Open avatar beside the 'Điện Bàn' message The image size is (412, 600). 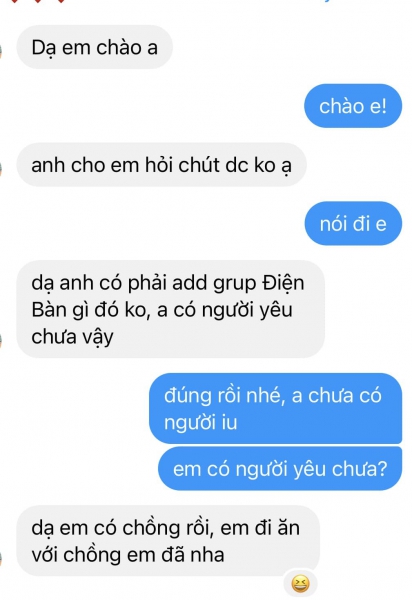(x=1, y=340)
